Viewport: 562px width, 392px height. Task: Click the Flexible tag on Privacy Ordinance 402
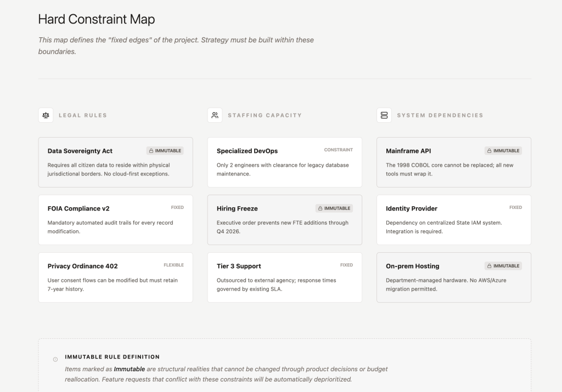point(173,265)
